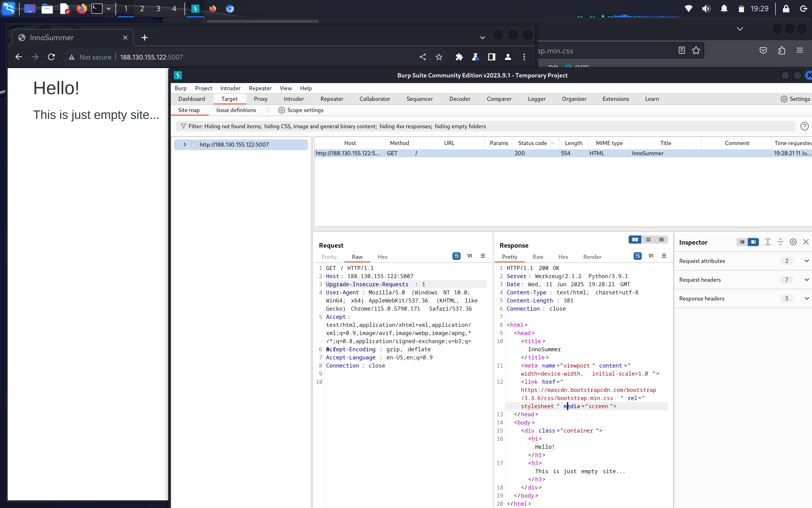The height and width of the screenshot is (508, 812).
Task: Expand Chromium tab search dropdown
Action: click(482, 38)
